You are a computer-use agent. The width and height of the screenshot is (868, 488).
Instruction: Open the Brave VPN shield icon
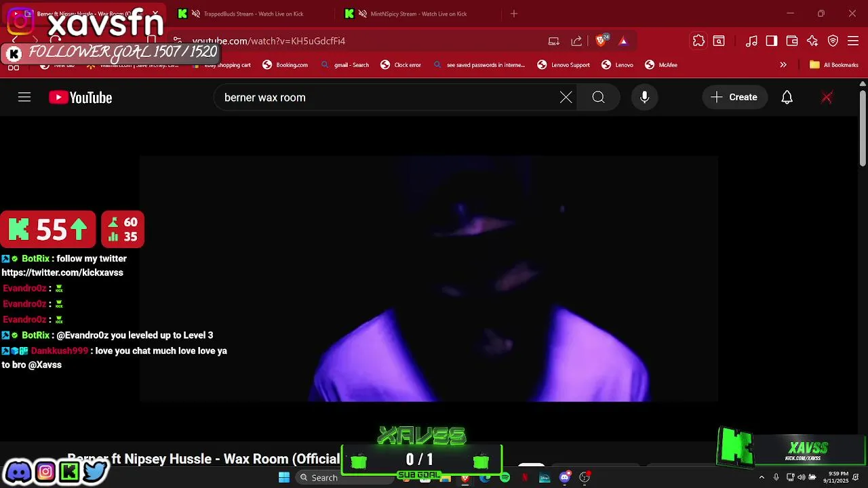tap(833, 41)
